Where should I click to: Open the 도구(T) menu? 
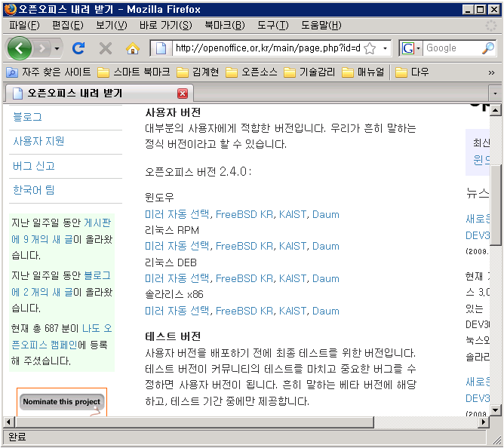272,25
